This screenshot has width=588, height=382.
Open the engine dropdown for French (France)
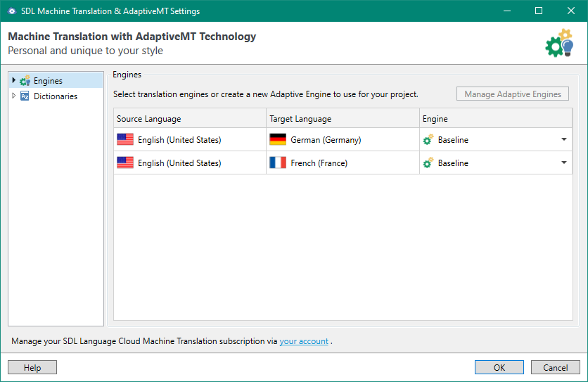(x=564, y=163)
